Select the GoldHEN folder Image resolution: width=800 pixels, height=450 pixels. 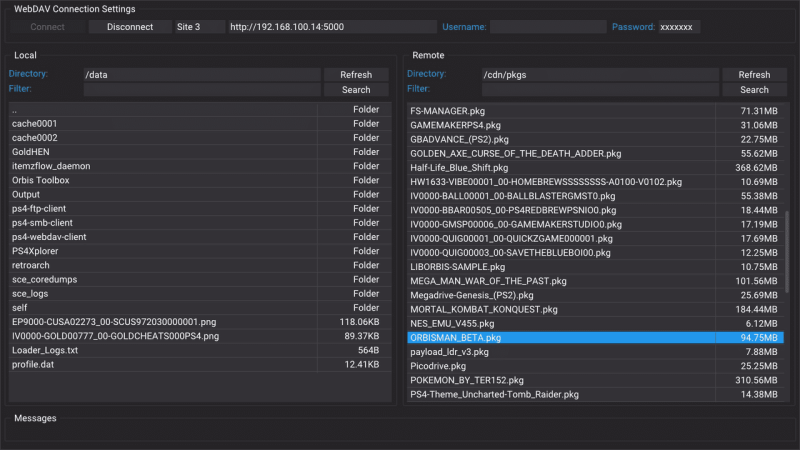point(200,152)
